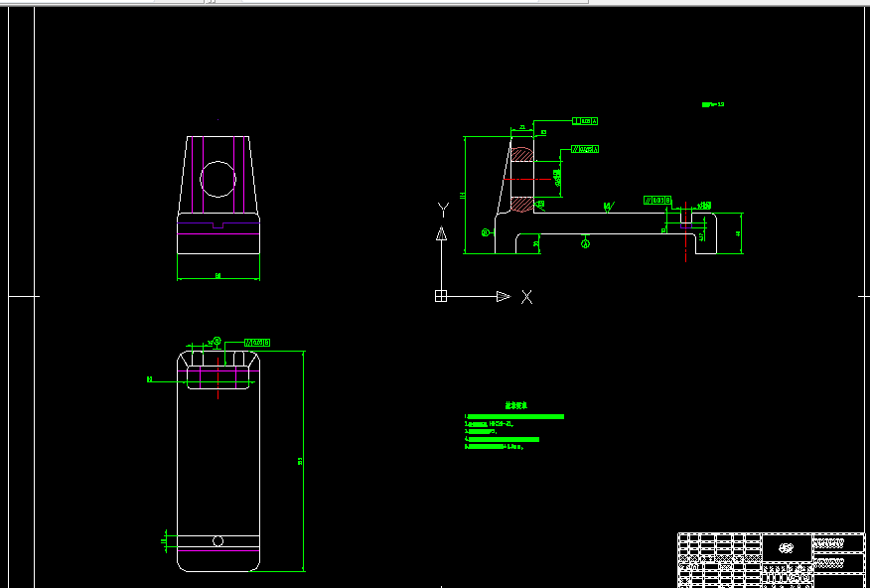Click datum B circle left of section view
This screenshot has width=870, height=588.
pyautogui.click(x=486, y=232)
